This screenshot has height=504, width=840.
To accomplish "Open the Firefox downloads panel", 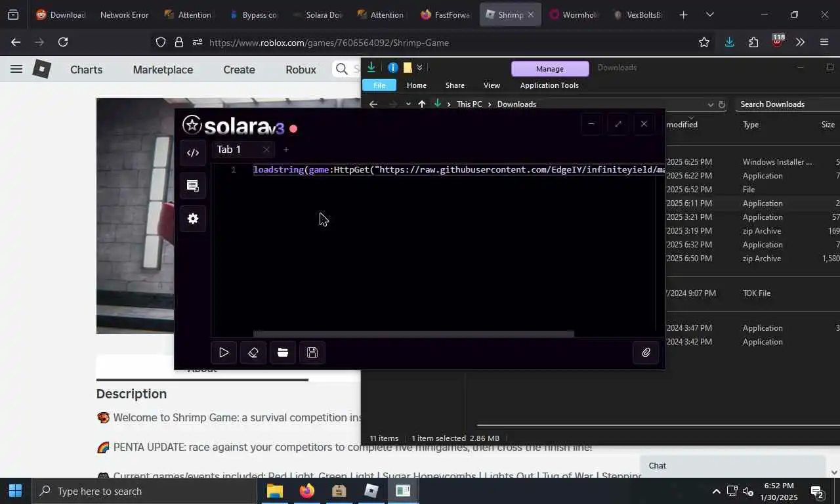I will (x=729, y=42).
